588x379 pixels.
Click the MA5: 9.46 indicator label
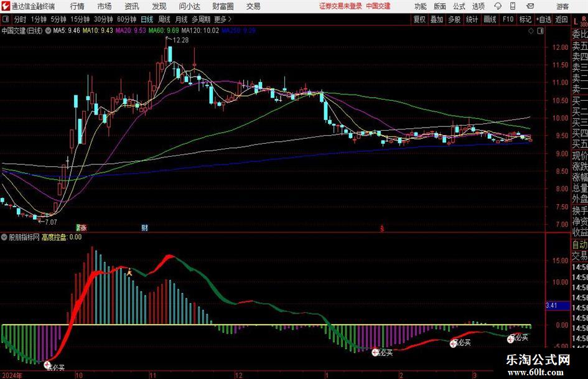coord(67,30)
